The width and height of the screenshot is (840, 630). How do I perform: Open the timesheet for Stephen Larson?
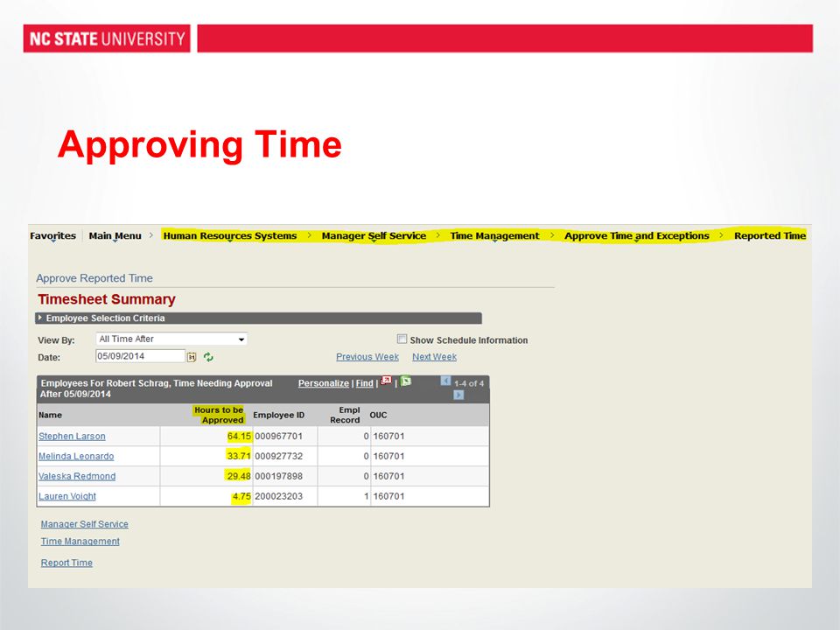coord(72,436)
